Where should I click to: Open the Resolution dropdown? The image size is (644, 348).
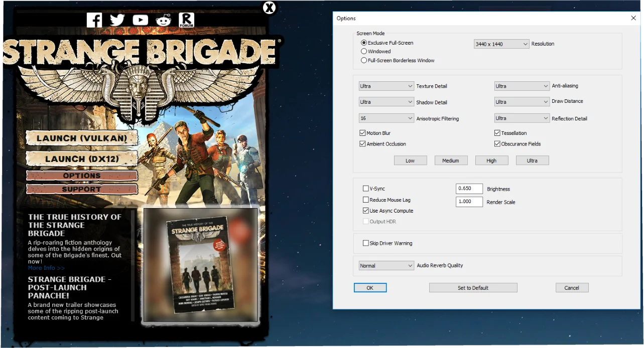501,44
